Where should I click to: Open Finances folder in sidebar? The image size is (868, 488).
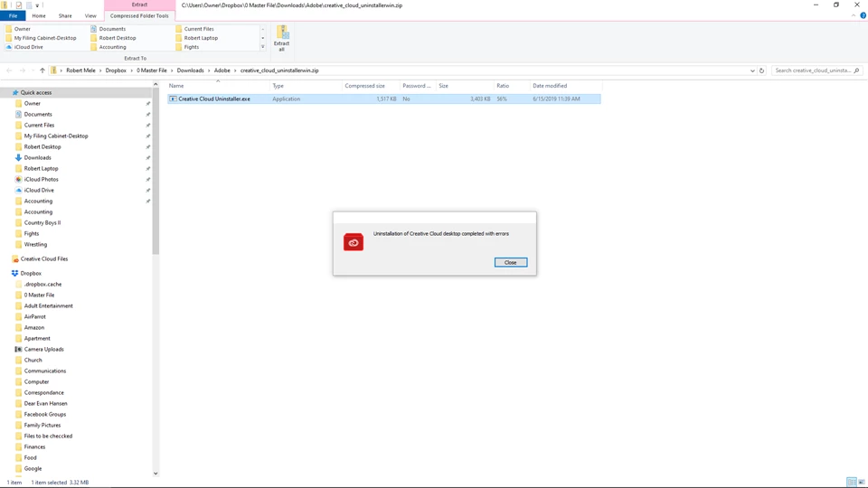point(34,447)
